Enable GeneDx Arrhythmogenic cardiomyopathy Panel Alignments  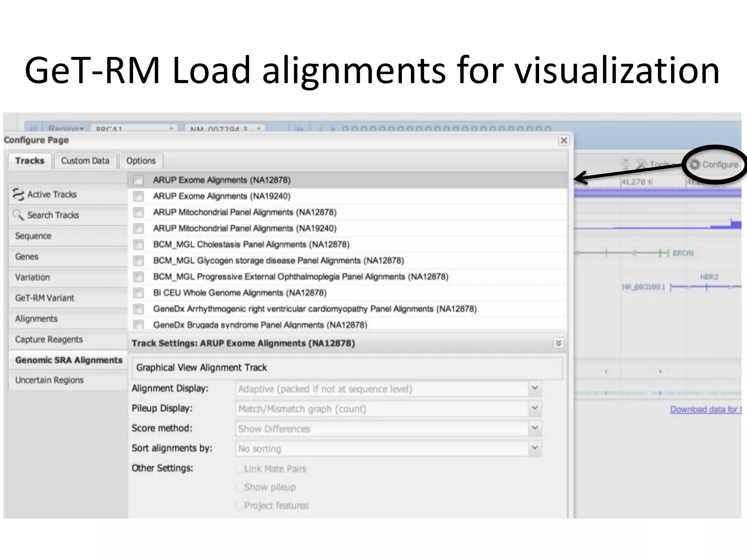(138, 309)
